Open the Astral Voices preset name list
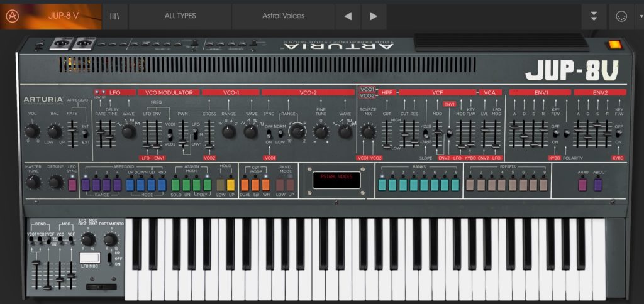Screen dimensions: 644x304 click(x=284, y=16)
